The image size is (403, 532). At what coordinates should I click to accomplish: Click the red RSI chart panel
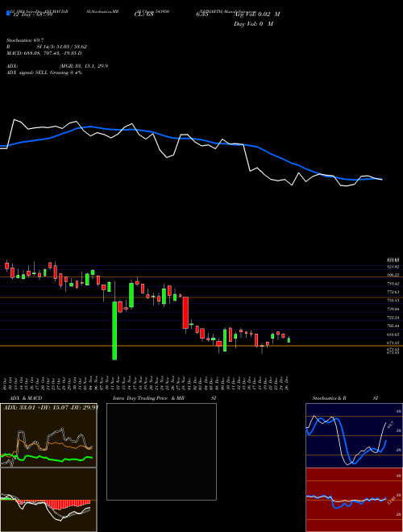point(354,500)
